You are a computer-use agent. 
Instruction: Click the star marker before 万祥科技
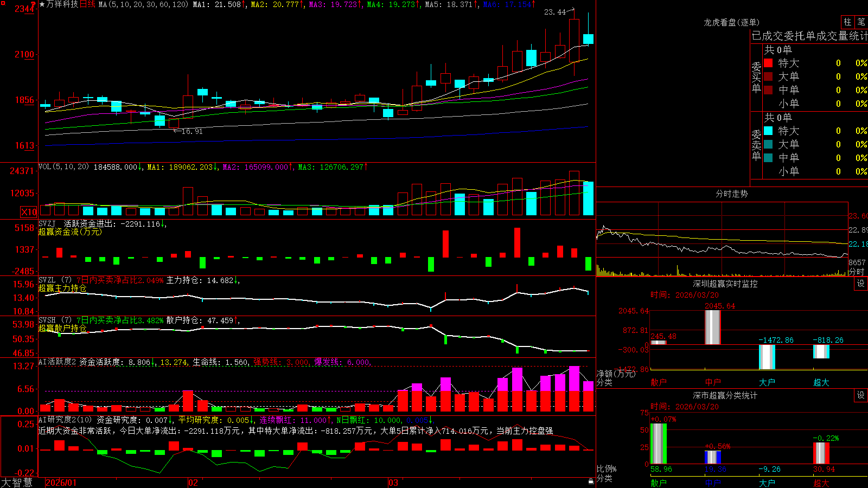click(42, 4)
